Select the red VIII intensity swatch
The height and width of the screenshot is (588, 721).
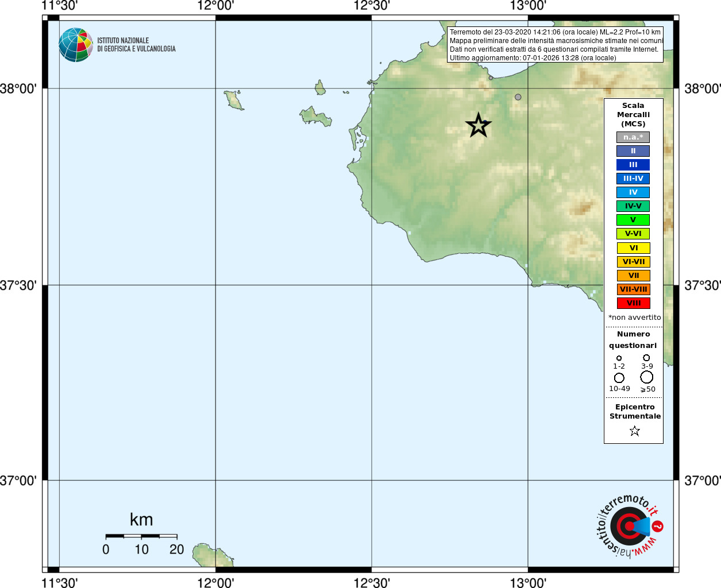point(634,303)
